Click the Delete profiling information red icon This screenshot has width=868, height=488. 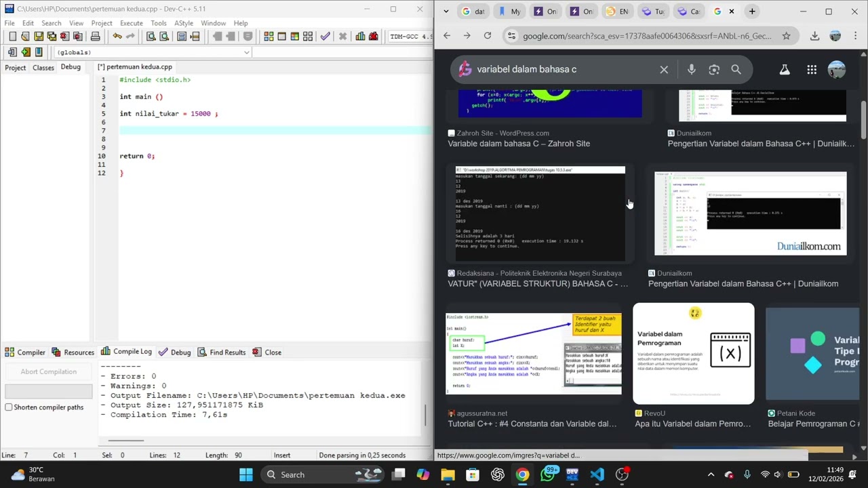pos(373,36)
